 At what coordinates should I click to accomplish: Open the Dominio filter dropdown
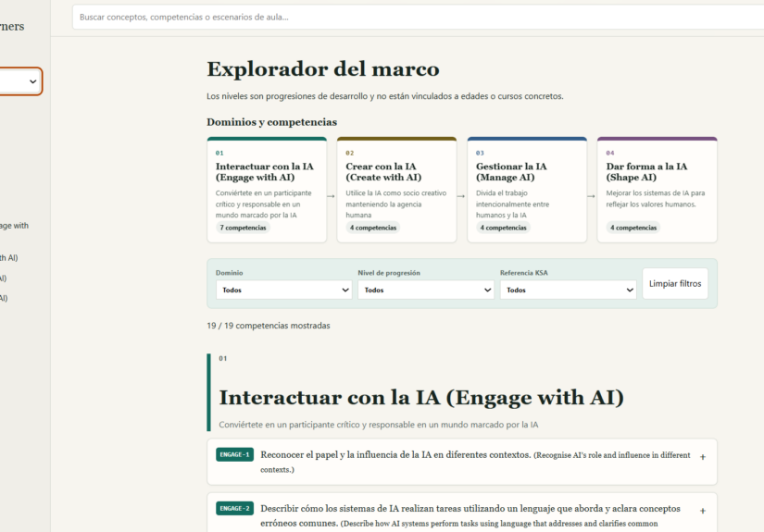coord(283,290)
